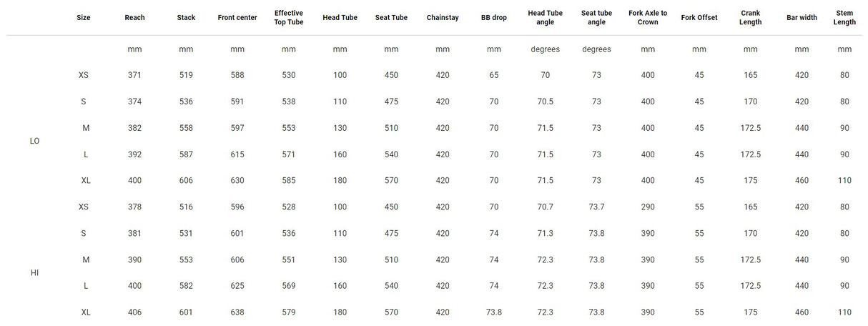Select the HI geometry group label
This screenshot has height=326, width=868.
click(34, 273)
